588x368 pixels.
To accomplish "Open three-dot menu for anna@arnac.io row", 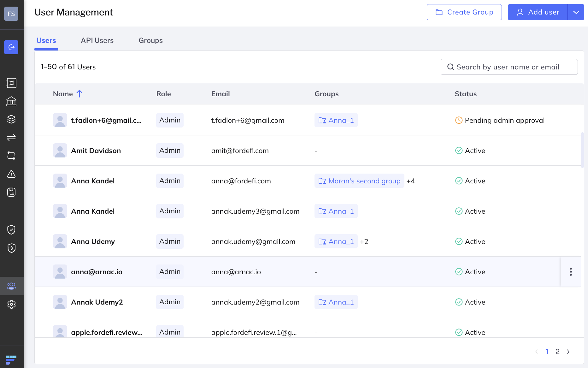I will pos(571,272).
